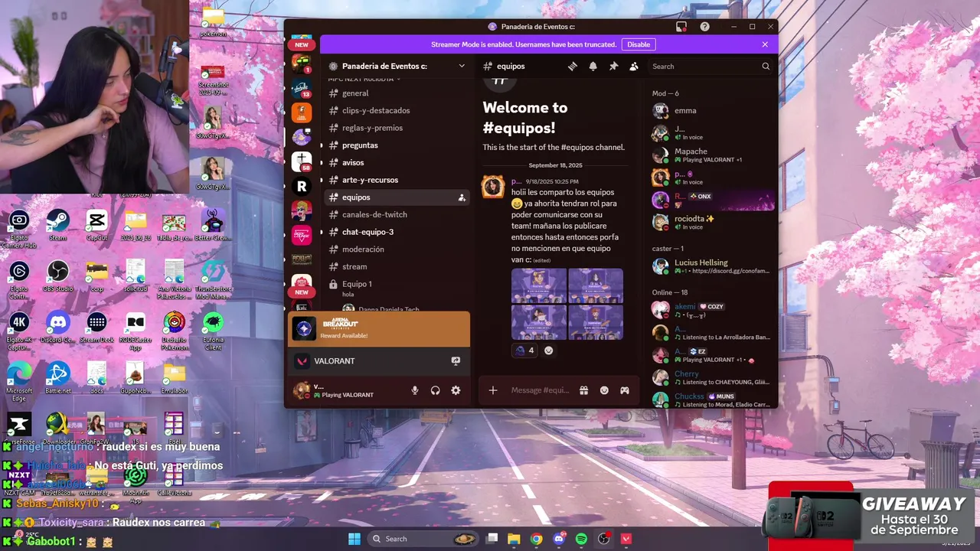Switch to server icon with 13 badge
The image size is (980, 551).
click(302, 88)
